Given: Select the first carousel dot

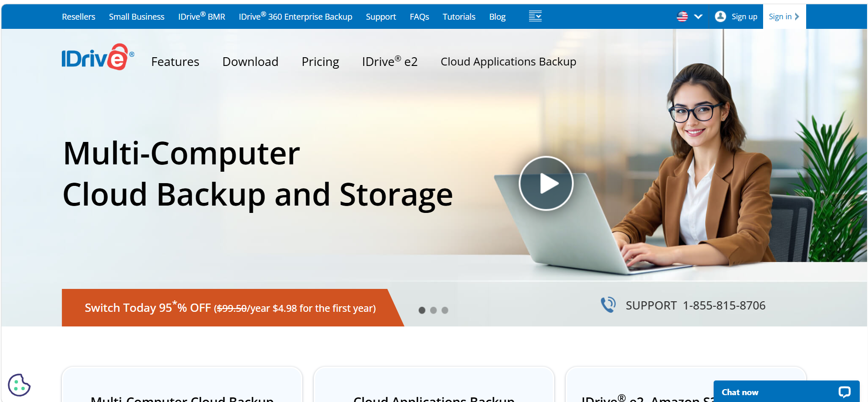Looking at the screenshot, I should (422, 310).
